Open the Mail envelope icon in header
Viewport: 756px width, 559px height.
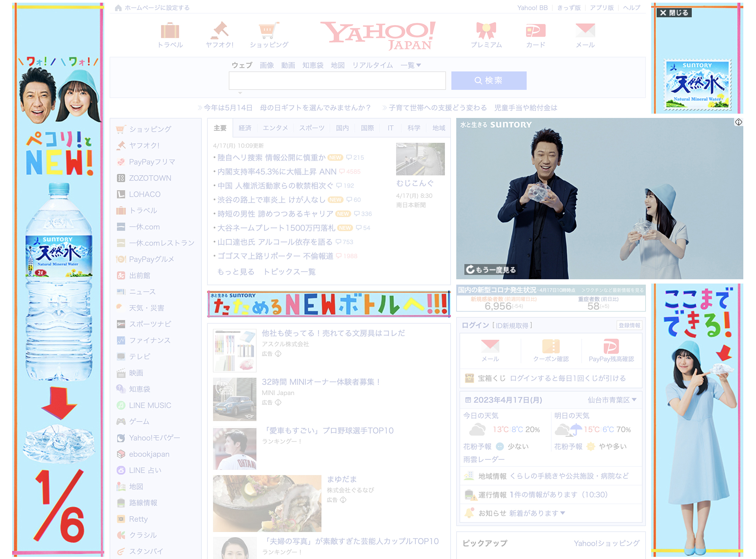[585, 31]
